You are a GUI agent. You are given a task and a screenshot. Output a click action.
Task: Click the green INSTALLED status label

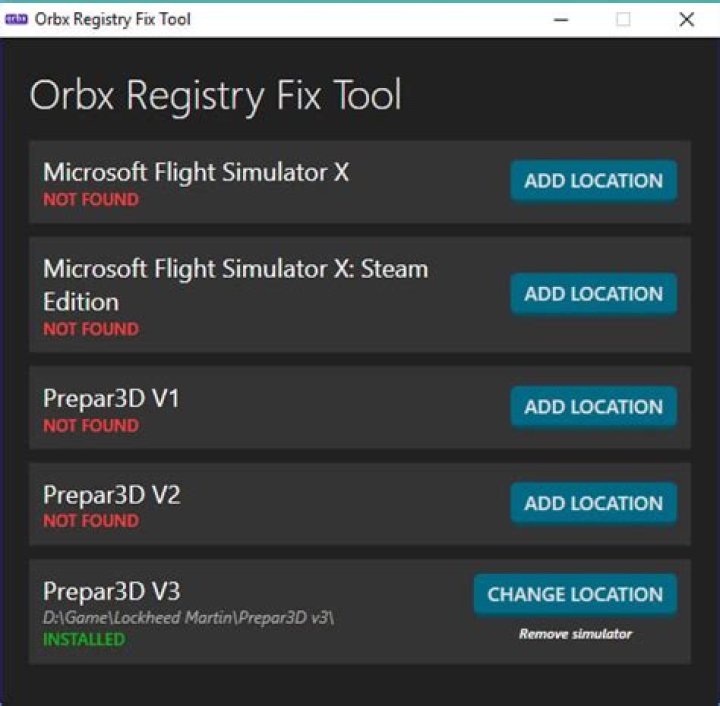[x=84, y=639]
